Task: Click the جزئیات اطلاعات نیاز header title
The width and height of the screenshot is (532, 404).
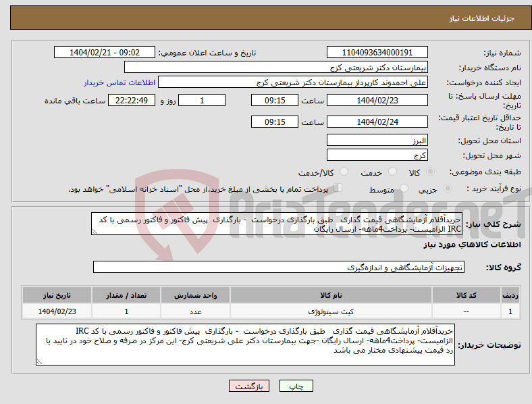Action: point(482,18)
